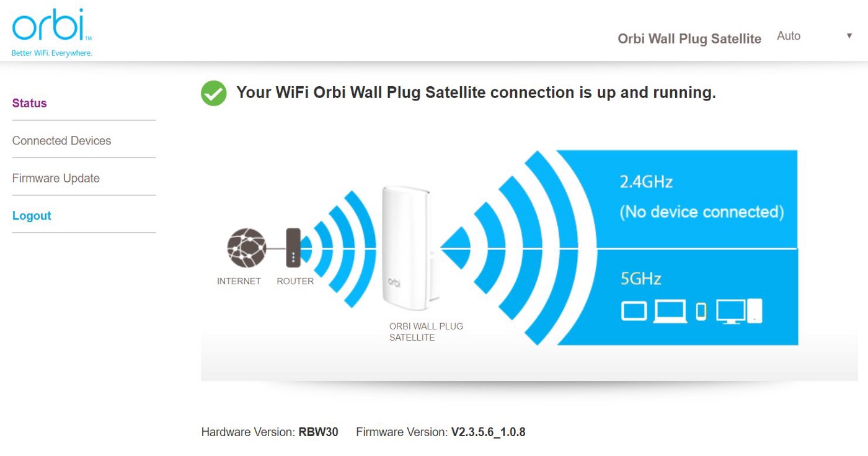Open the Firmware Update page
Screen dimensions: 868x456
tap(56, 179)
